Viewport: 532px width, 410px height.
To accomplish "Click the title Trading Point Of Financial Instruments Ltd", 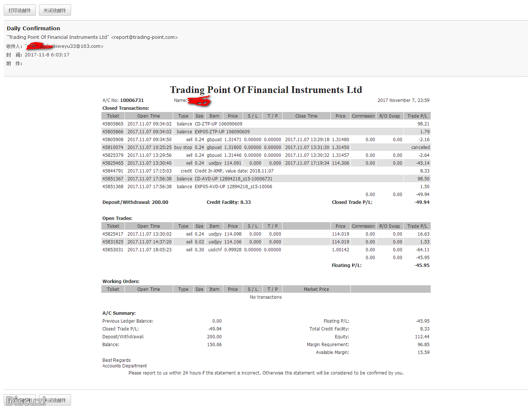I will [x=266, y=90].
